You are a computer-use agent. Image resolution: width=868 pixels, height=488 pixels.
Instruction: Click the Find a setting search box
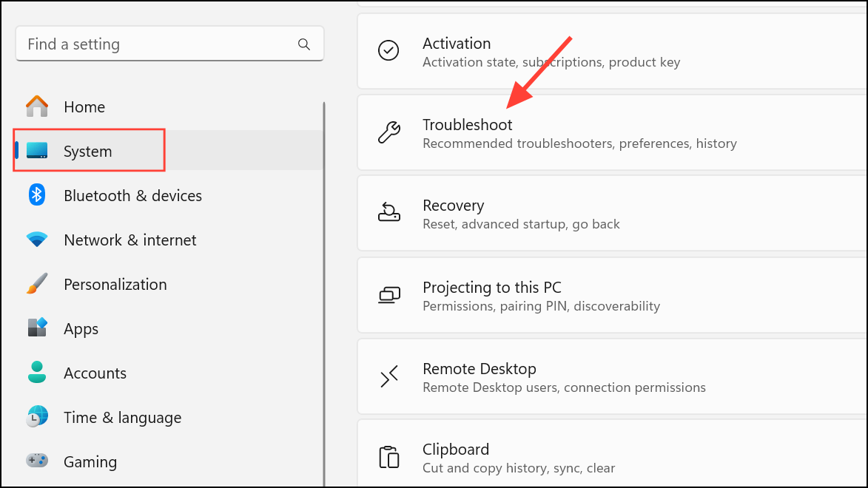(148, 44)
